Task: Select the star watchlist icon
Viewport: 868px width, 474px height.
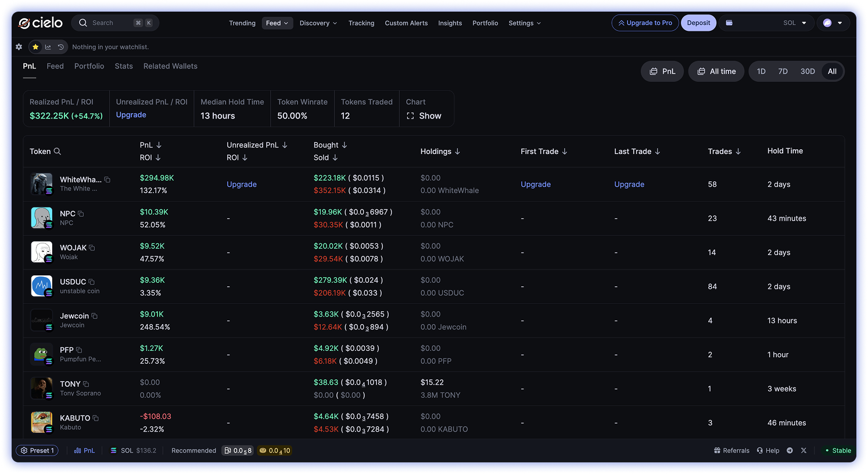Action: click(35, 47)
